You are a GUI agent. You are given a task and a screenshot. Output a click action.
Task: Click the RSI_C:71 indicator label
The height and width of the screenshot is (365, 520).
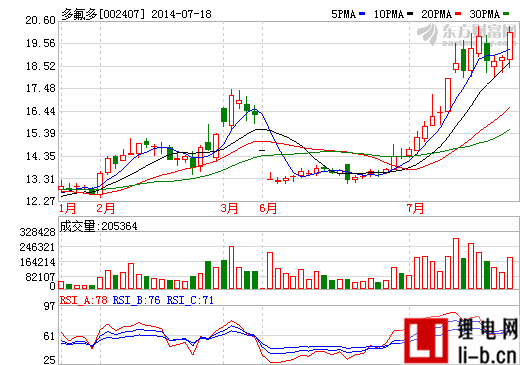[190, 300]
